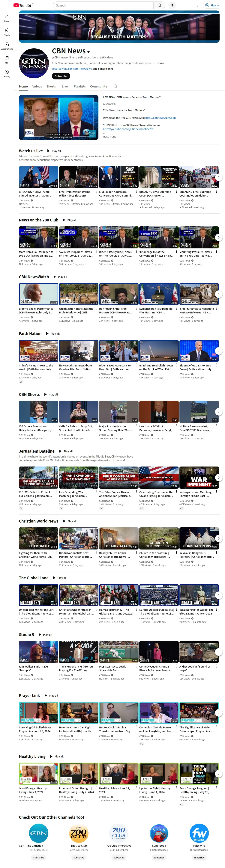Show next videos in Faith Nation row
The width and height of the screenshot is (225, 868).
[219, 351]
